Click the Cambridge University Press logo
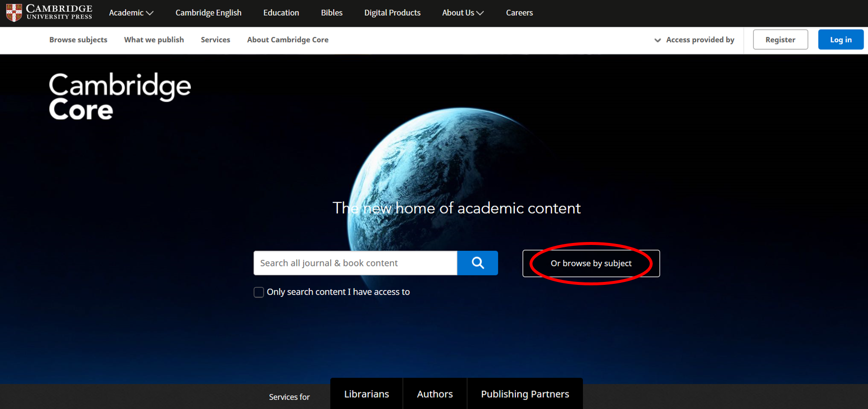Viewport: 868px width, 409px height. click(49, 13)
